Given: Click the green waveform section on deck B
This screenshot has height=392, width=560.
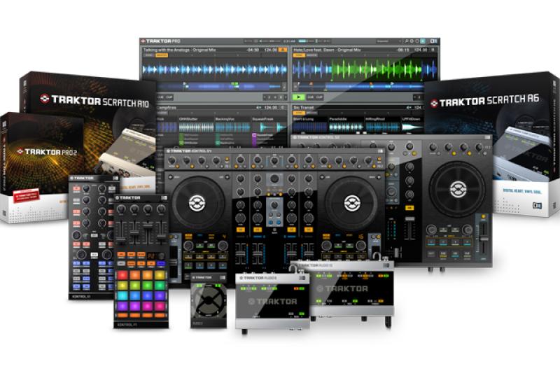Looking at the screenshot, I should [377, 69].
